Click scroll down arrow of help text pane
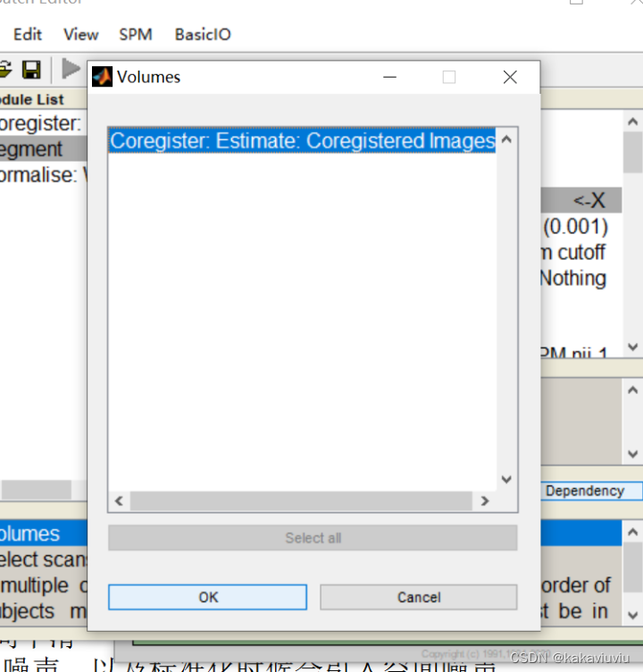The height and width of the screenshot is (672, 643). [632, 616]
